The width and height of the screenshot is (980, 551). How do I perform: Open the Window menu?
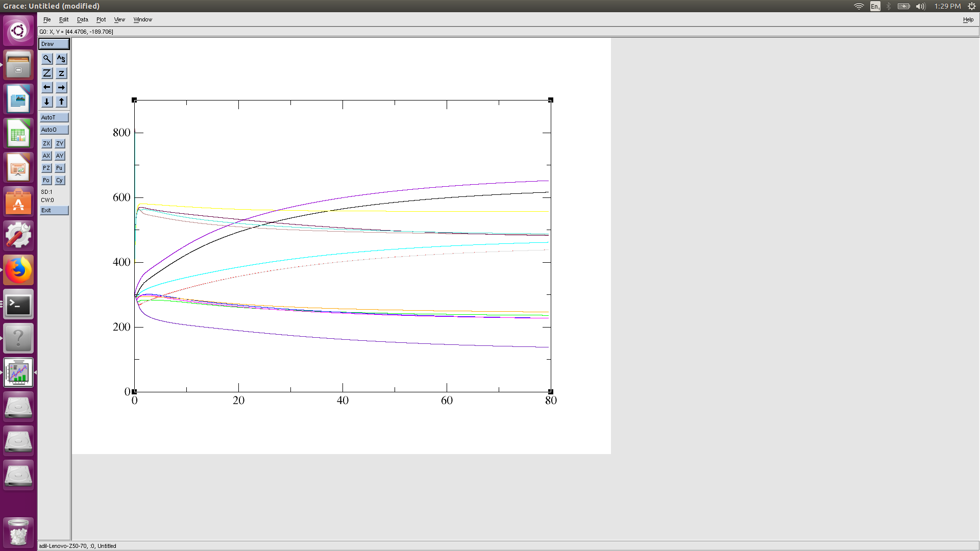click(x=142, y=19)
